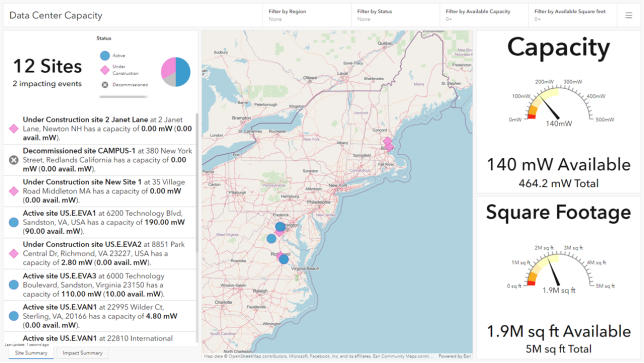Click the Capacity gauge showing 140mW
Screen dimensions: 644x363
559,104
